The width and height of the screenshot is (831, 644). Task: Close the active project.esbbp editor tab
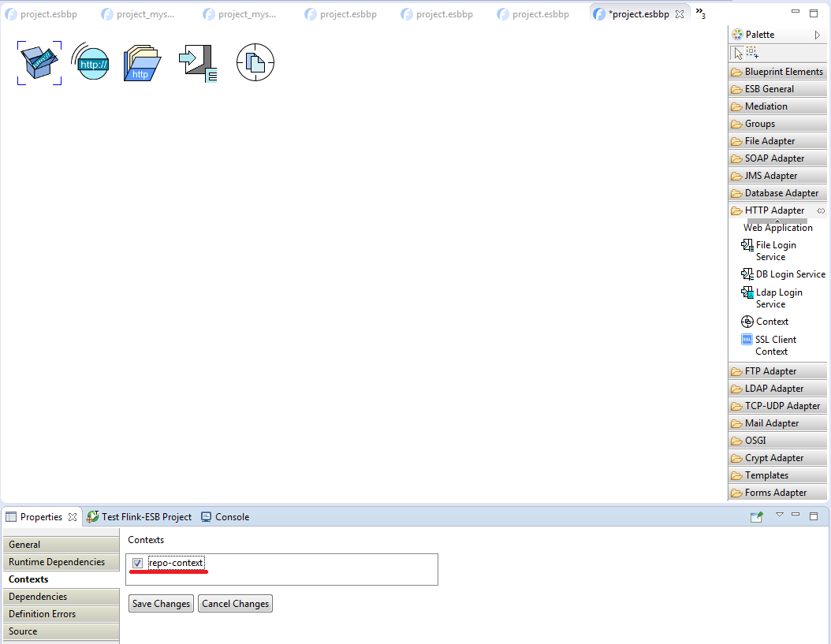pos(680,14)
